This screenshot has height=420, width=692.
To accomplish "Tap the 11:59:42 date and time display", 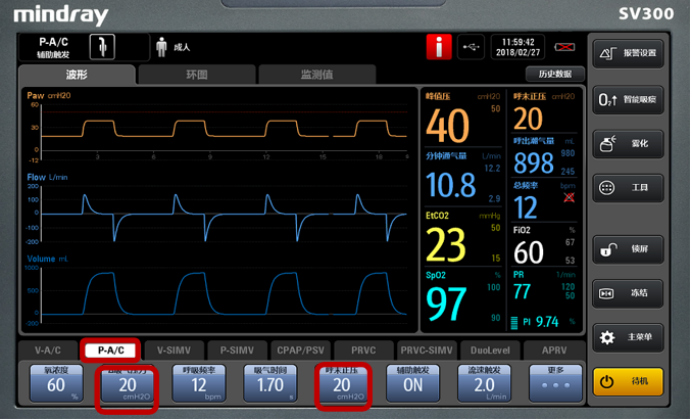I will click(x=518, y=47).
